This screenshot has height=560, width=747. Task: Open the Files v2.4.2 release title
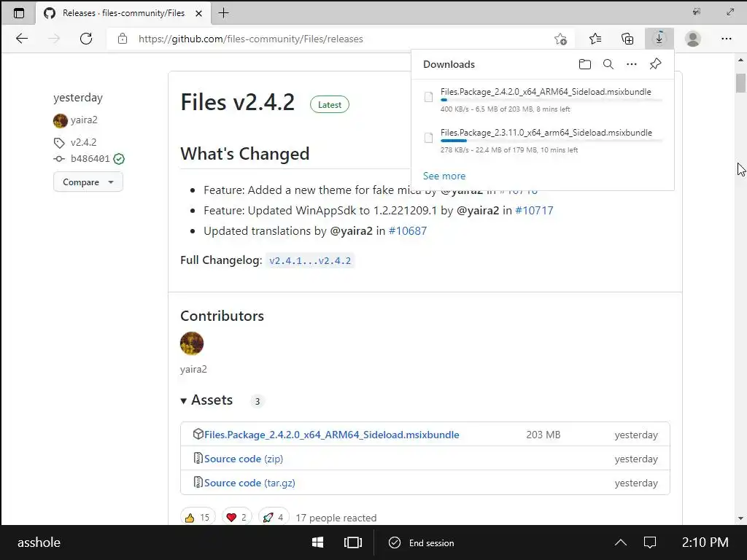237,102
